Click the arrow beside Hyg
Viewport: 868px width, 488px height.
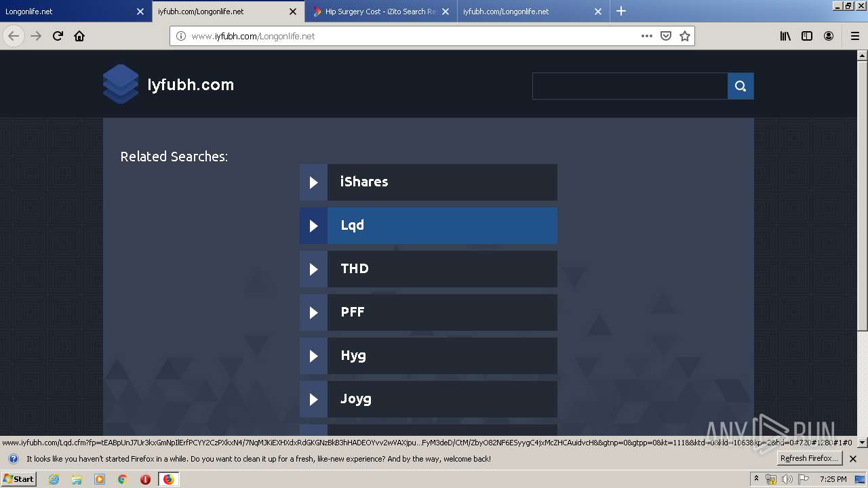pyautogui.click(x=313, y=356)
